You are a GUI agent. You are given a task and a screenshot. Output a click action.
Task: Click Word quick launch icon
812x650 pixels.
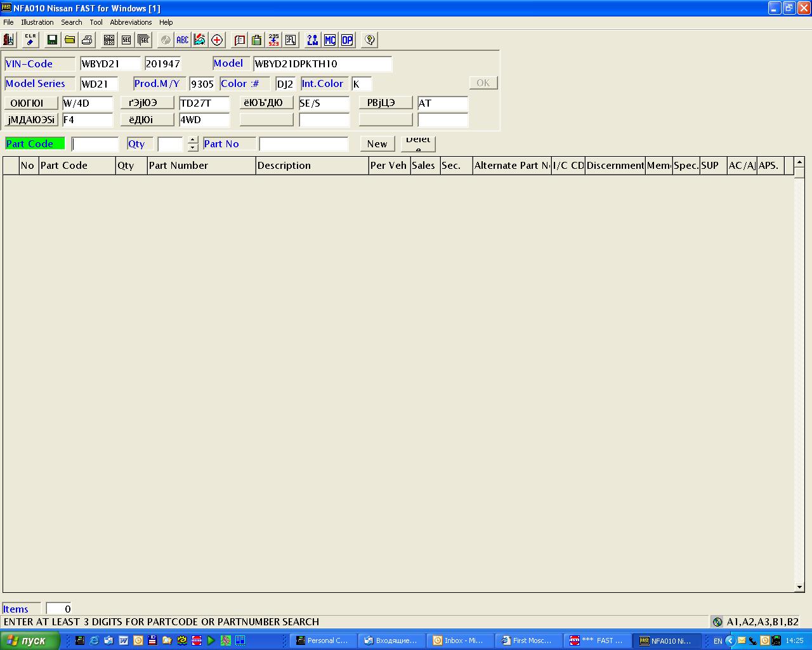pos(124,640)
